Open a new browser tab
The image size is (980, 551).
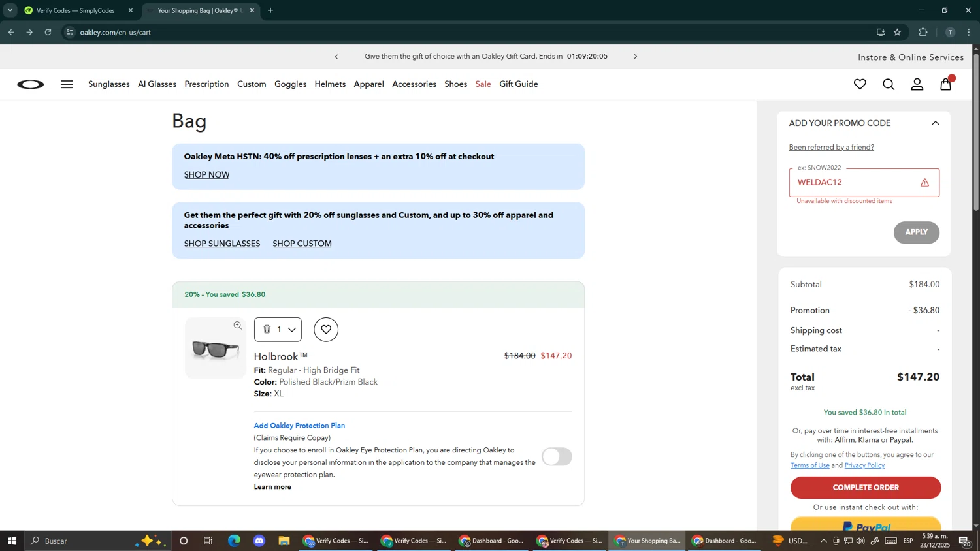pos(270,10)
